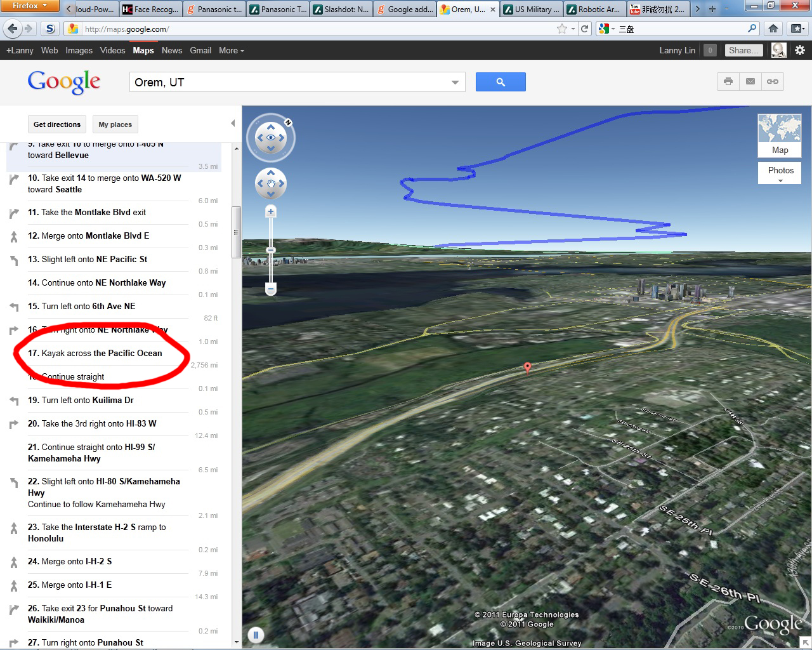Go to Images in Google bar
Viewport: 812px width, 650px height.
click(x=79, y=51)
